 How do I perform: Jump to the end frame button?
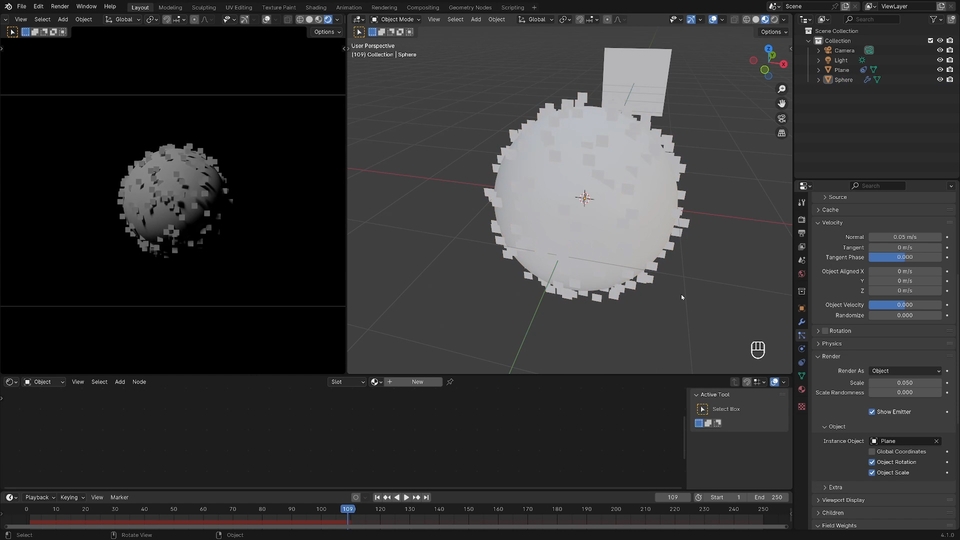pyautogui.click(x=427, y=498)
